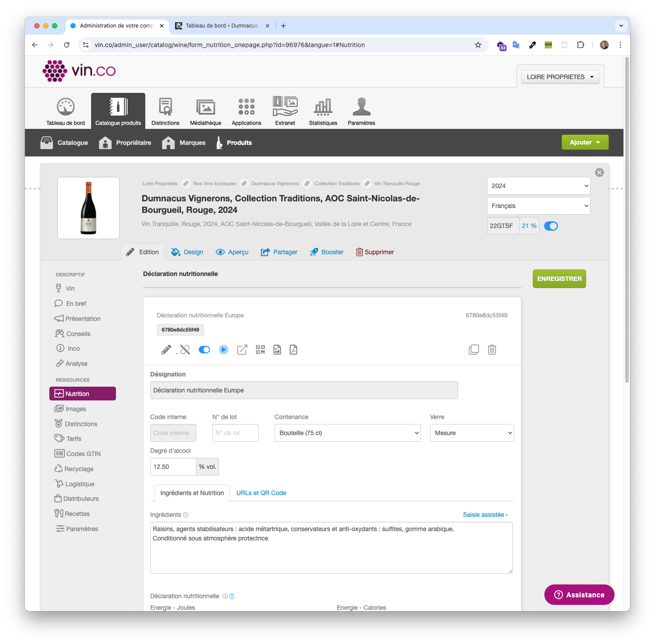
Task: Open the Ajouter dropdown button
Action: click(585, 142)
